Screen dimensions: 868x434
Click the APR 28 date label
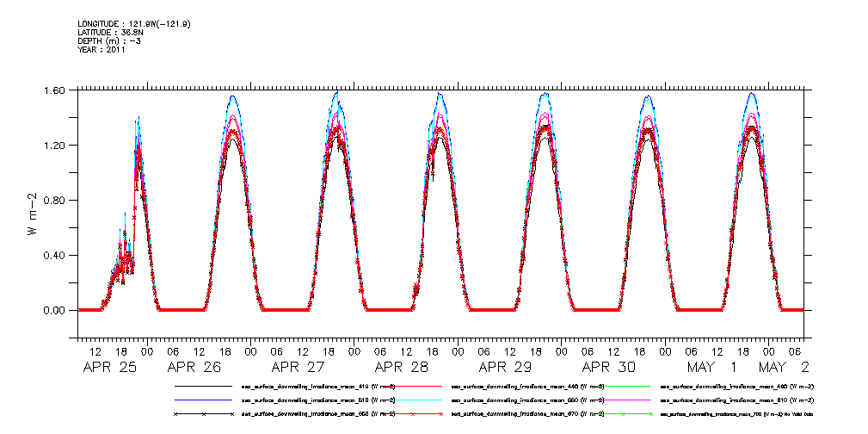[x=402, y=367]
